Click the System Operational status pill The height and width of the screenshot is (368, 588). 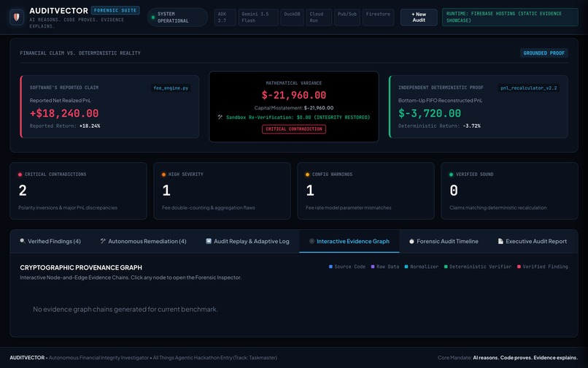pyautogui.click(x=177, y=18)
